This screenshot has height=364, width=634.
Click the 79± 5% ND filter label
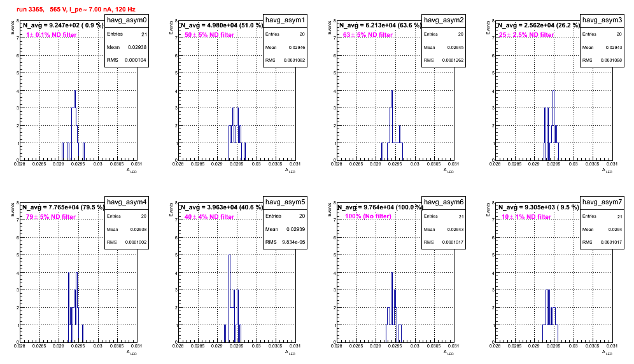click(51, 217)
